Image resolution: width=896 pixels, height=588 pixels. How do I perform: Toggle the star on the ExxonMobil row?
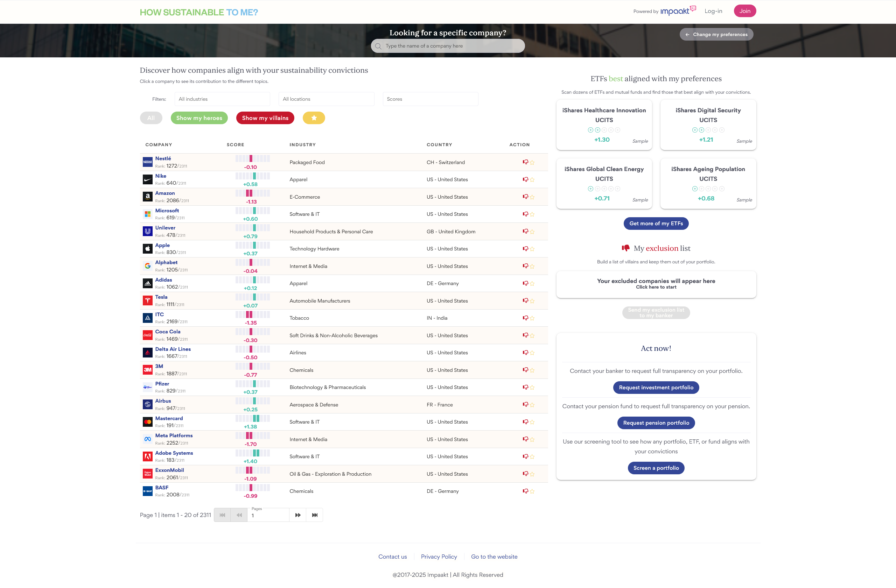(532, 474)
